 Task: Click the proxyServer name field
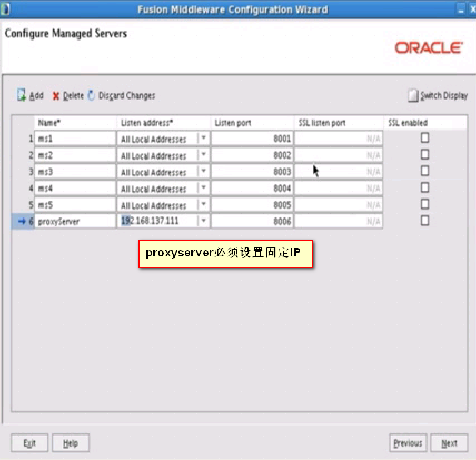point(75,221)
